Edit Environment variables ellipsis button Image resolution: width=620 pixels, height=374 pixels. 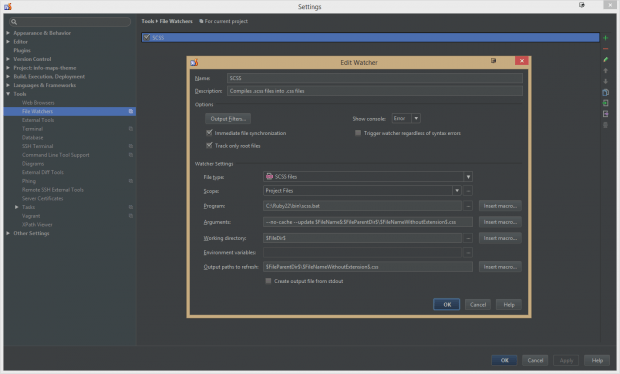click(468, 252)
